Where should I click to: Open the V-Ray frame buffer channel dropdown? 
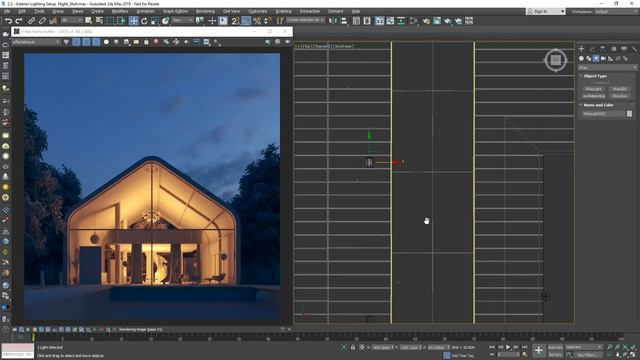coord(36,42)
